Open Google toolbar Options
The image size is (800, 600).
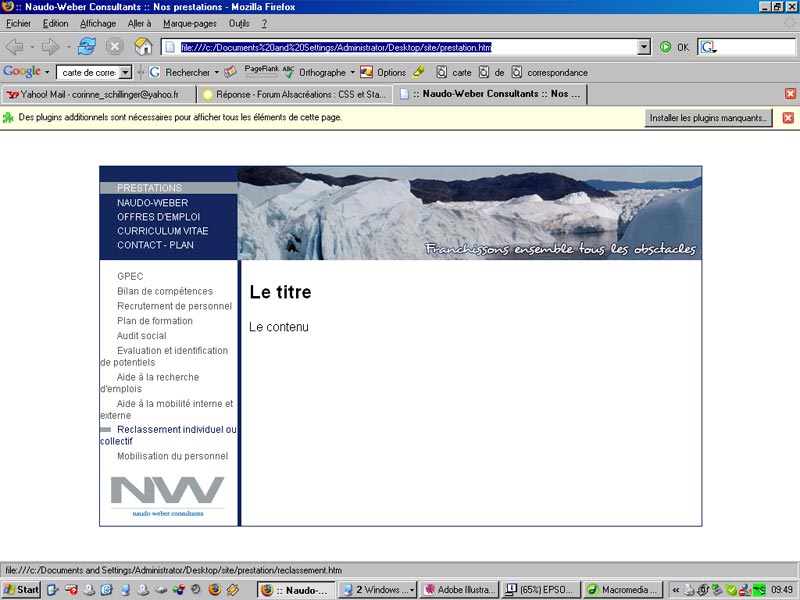[384, 72]
